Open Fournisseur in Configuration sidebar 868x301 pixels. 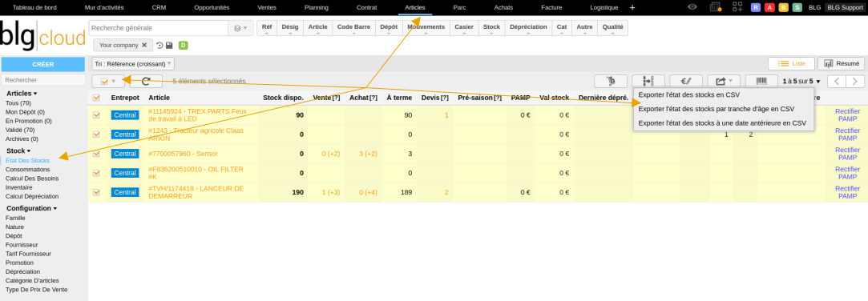22,245
